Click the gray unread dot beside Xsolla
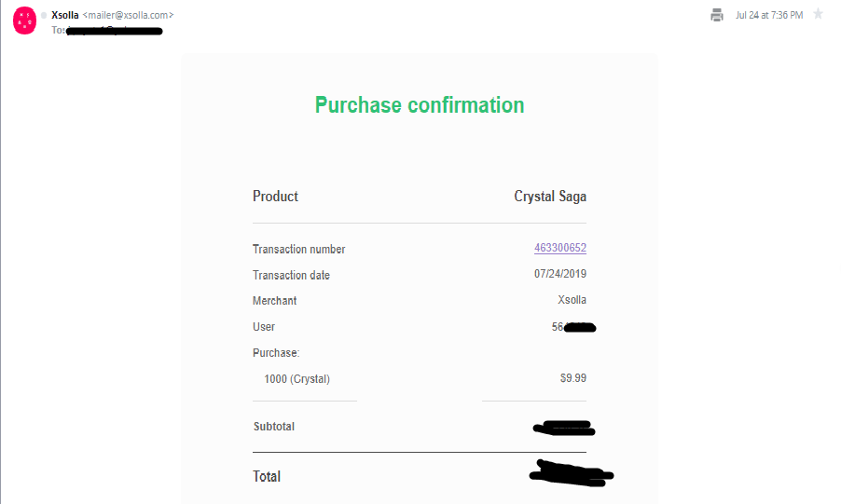 pyautogui.click(x=44, y=15)
